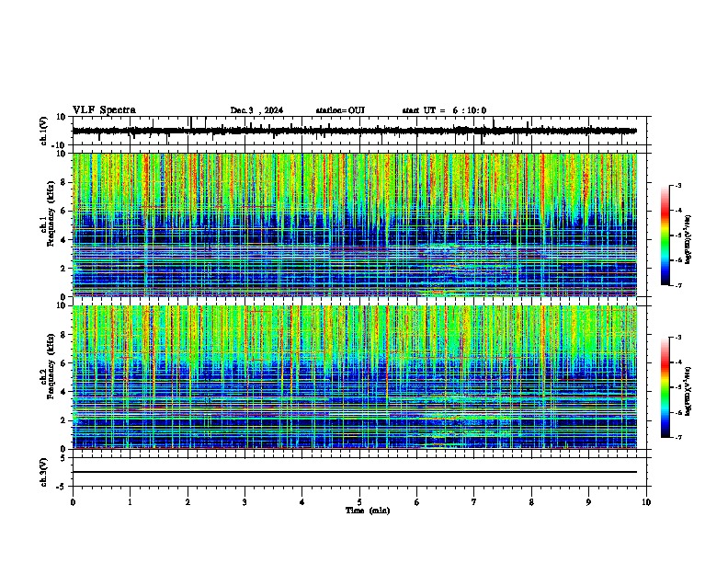Click the ch.1 spectrogram color bar
Viewport: 728px width, 563px height.
click(665, 236)
